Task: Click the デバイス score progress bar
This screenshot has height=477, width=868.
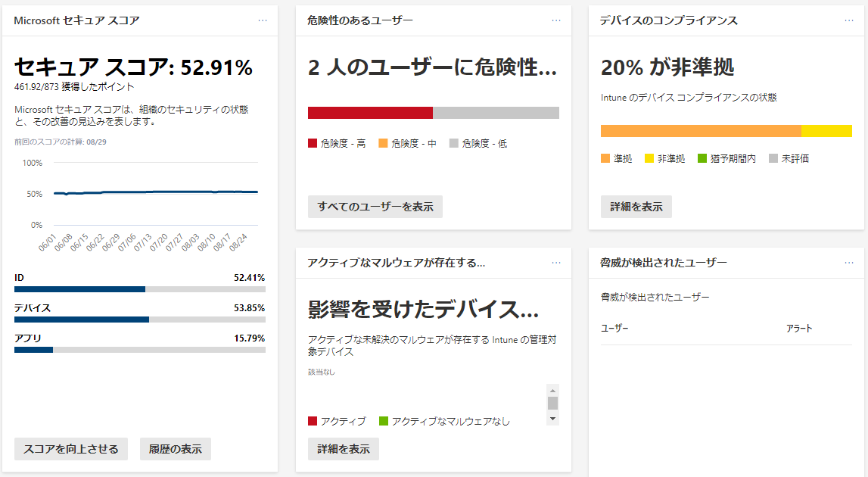Action: tap(140, 320)
